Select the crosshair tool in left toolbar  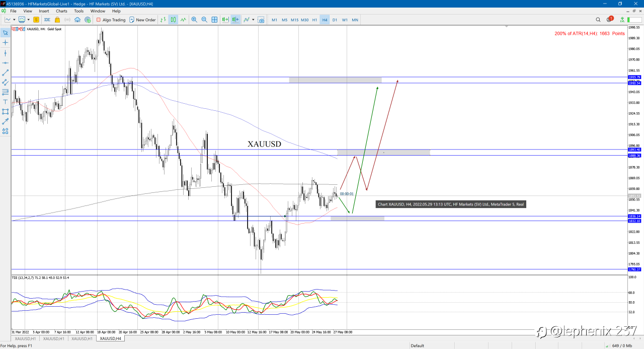click(x=5, y=43)
